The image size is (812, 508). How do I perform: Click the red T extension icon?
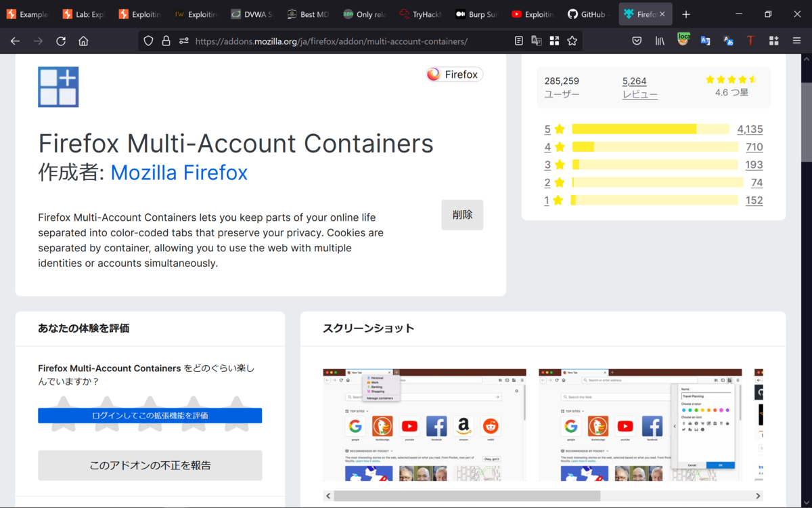pyautogui.click(x=750, y=41)
